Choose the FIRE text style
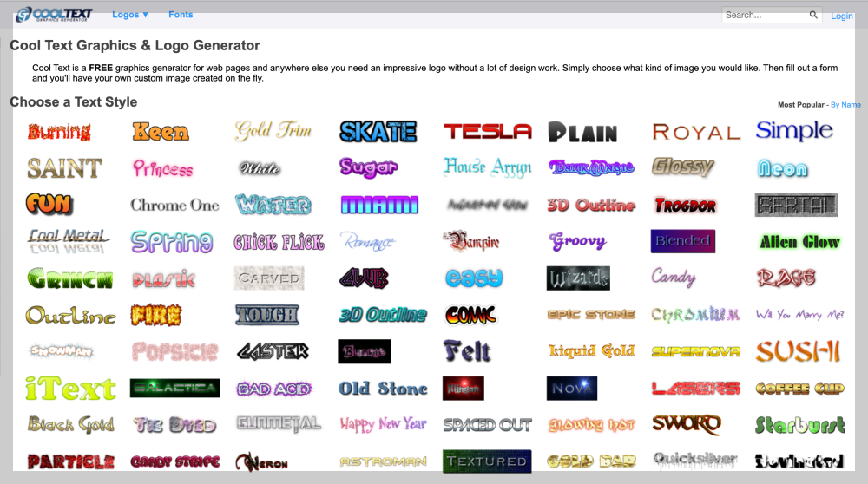Image resolution: width=868 pixels, height=484 pixels. pos(156,315)
